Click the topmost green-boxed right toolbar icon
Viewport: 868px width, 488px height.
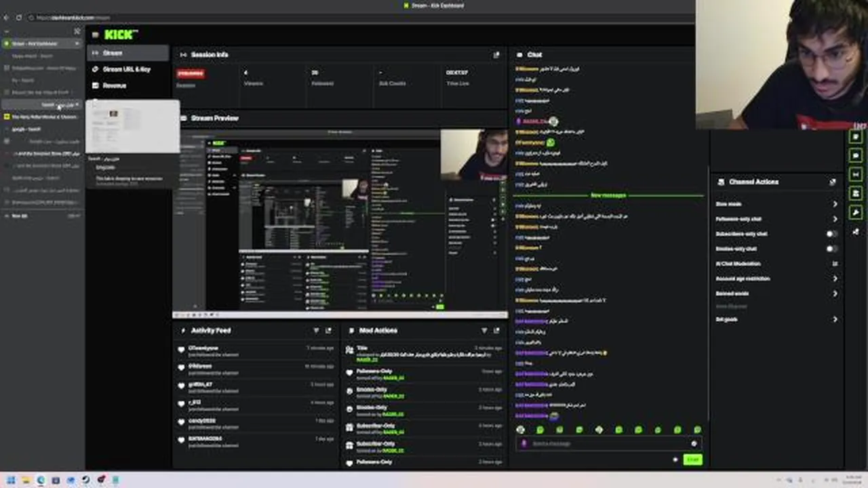[855, 136]
